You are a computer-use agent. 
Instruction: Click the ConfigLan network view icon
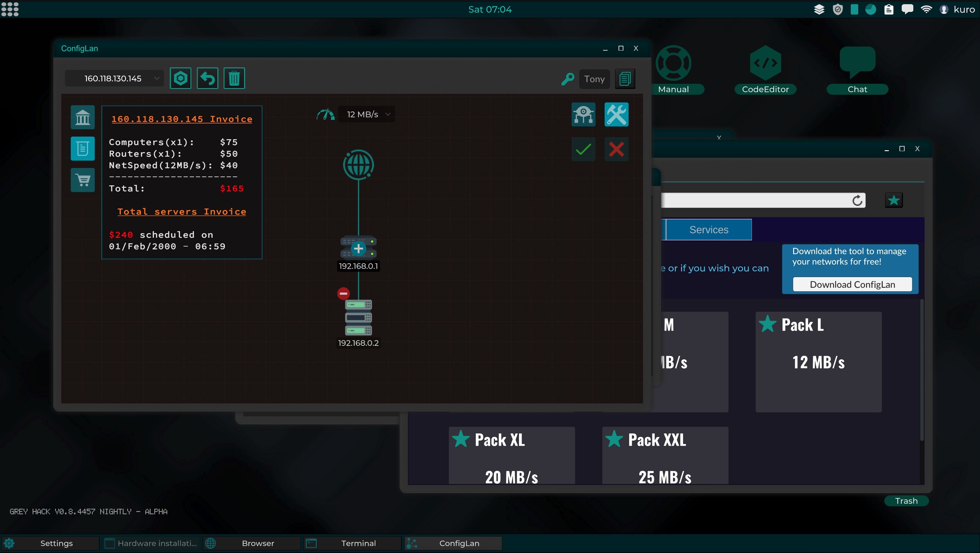583,114
